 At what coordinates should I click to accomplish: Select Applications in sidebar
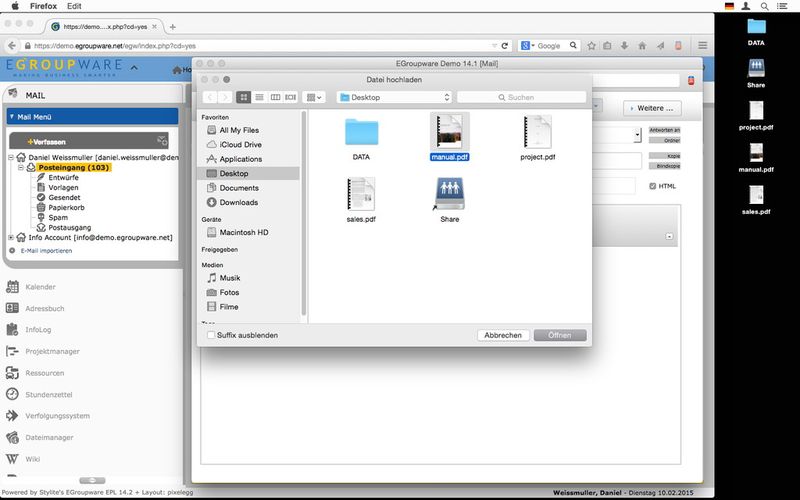click(240, 159)
